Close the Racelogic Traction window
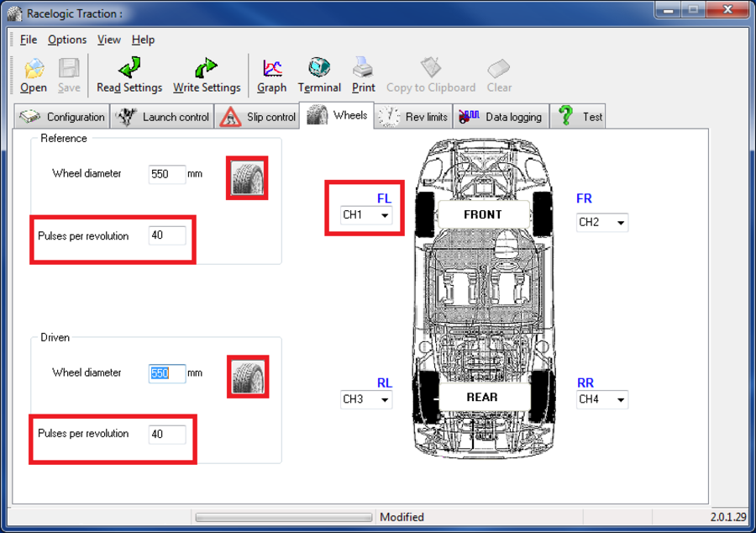Screen dimensions: 756x533 tap(728, 9)
